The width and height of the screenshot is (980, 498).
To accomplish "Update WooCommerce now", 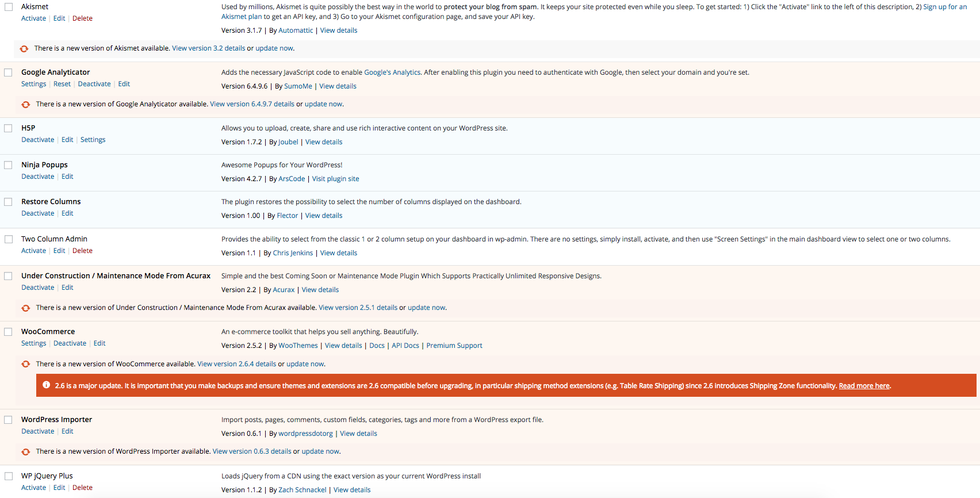I will [305, 364].
